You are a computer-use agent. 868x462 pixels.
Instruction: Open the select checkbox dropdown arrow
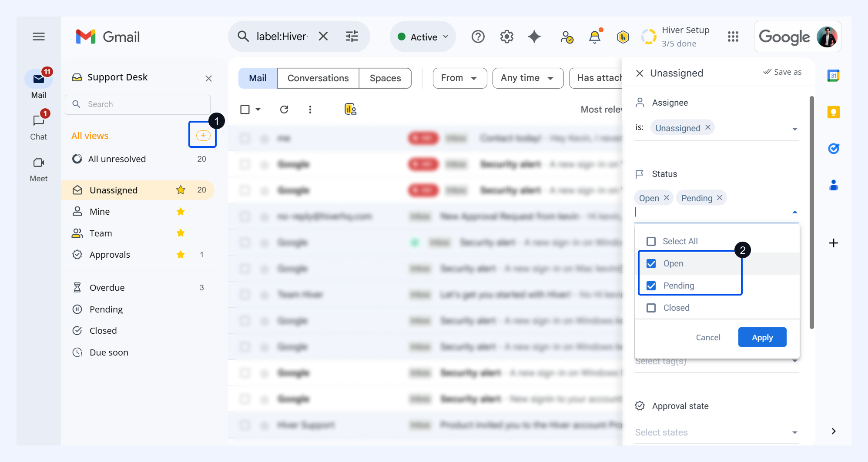[x=258, y=110]
